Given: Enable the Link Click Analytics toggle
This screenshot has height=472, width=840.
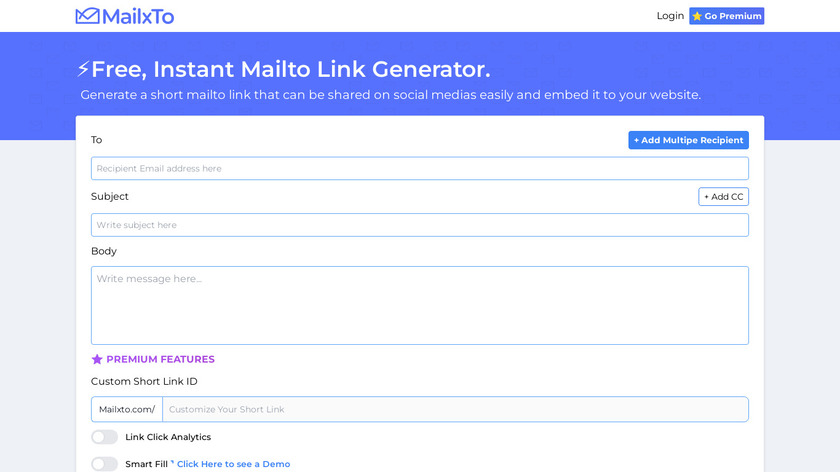Looking at the screenshot, I should tap(104, 437).
